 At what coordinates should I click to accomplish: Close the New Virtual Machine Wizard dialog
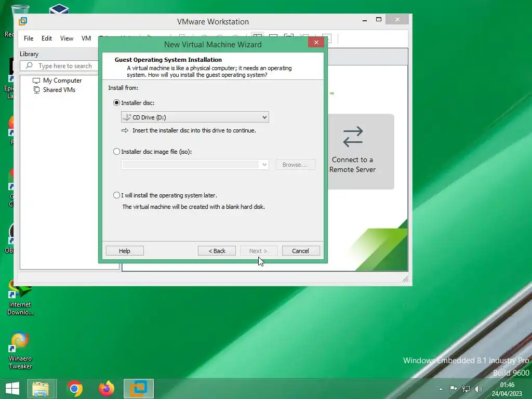point(316,43)
